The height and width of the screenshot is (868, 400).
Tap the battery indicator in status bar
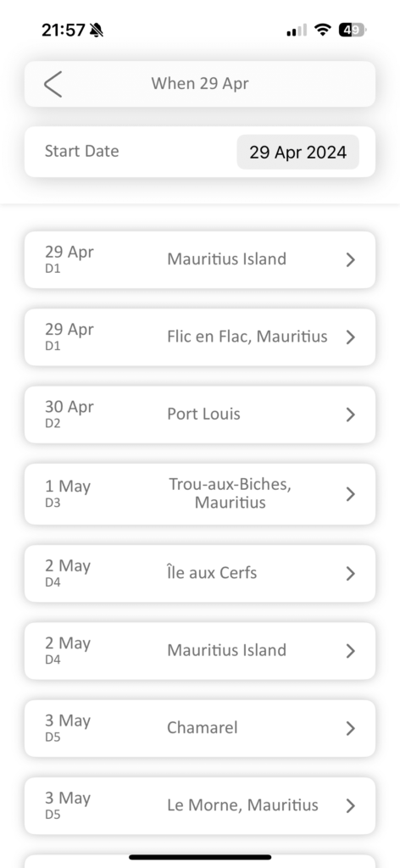tap(353, 30)
